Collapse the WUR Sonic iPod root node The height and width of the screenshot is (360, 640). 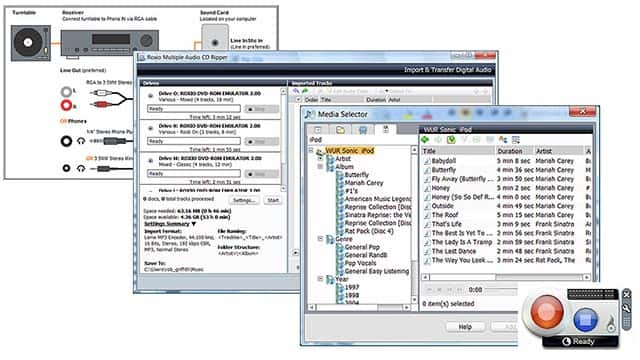(x=311, y=151)
